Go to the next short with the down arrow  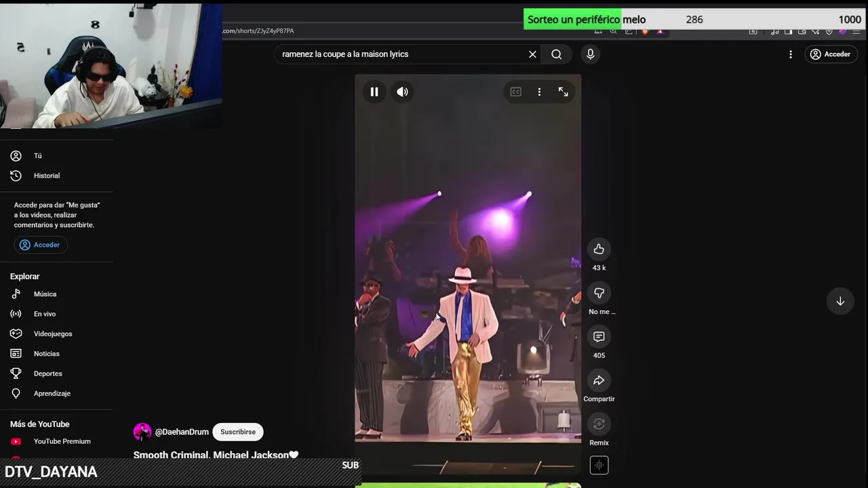point(840,301)
